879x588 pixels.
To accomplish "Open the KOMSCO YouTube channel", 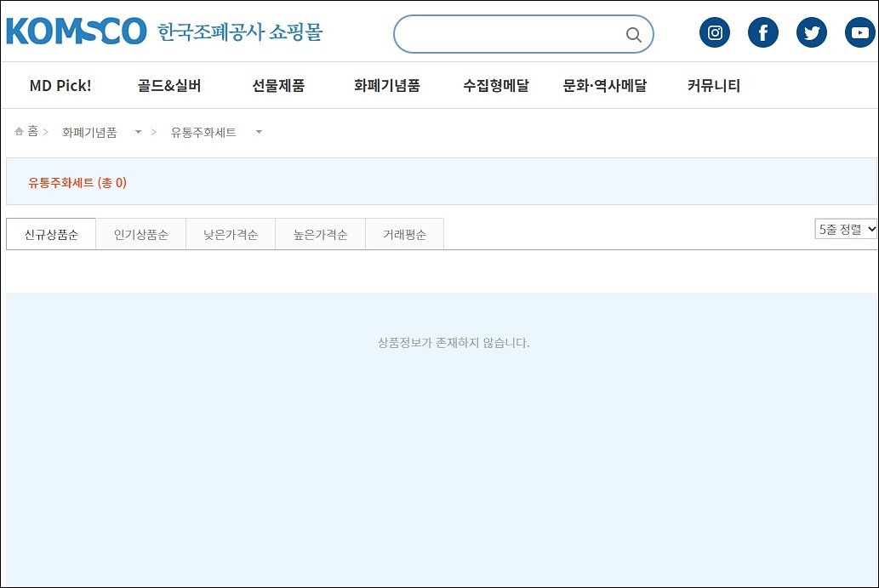I will [x=860, y=32].
